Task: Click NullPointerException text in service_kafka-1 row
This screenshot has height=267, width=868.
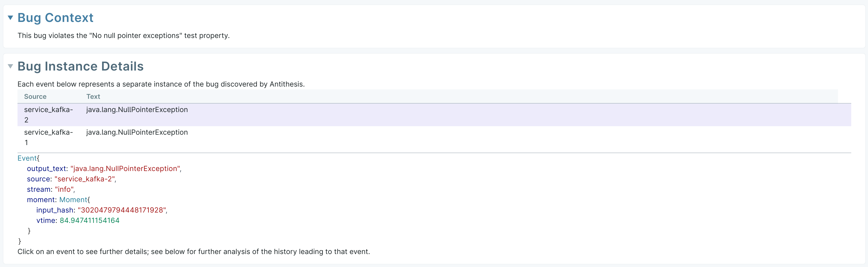Action: [137, 132]
